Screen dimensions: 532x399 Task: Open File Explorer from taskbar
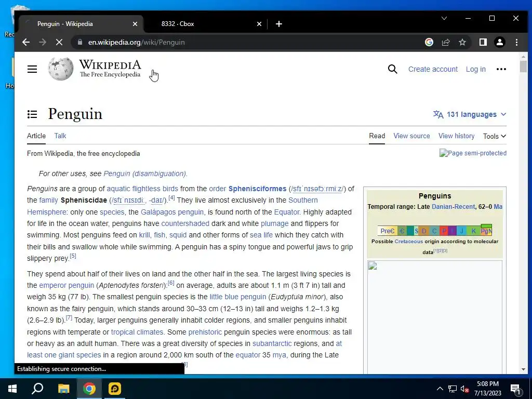63,389
